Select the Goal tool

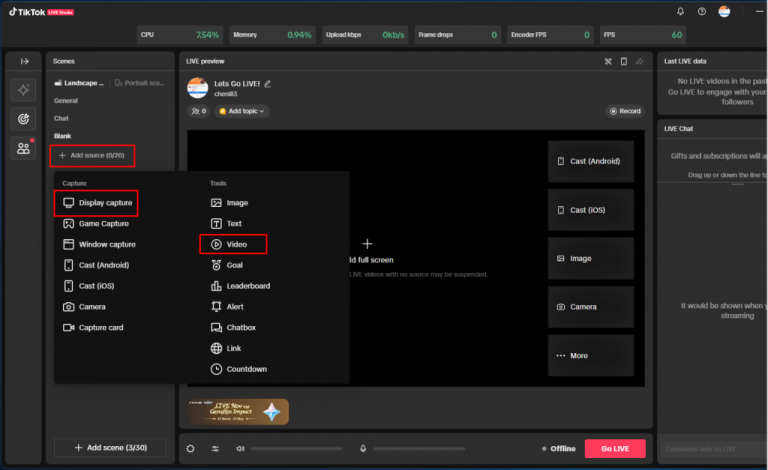pyautogui.click(x=227, y=265)
